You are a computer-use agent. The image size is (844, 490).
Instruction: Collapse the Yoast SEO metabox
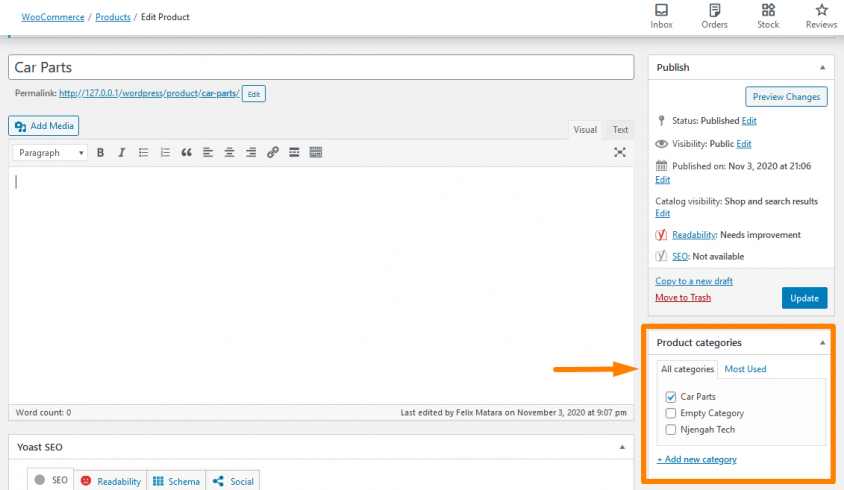tap(622, 448)
